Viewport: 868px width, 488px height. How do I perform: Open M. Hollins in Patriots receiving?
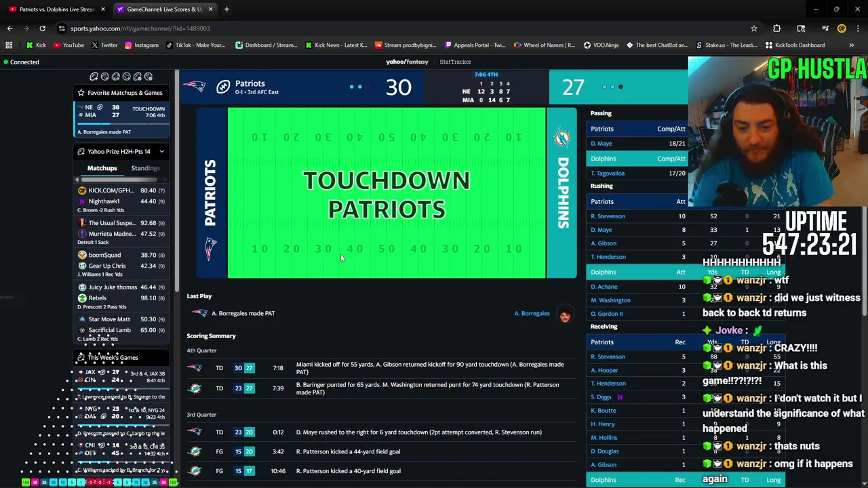point(604,438)
